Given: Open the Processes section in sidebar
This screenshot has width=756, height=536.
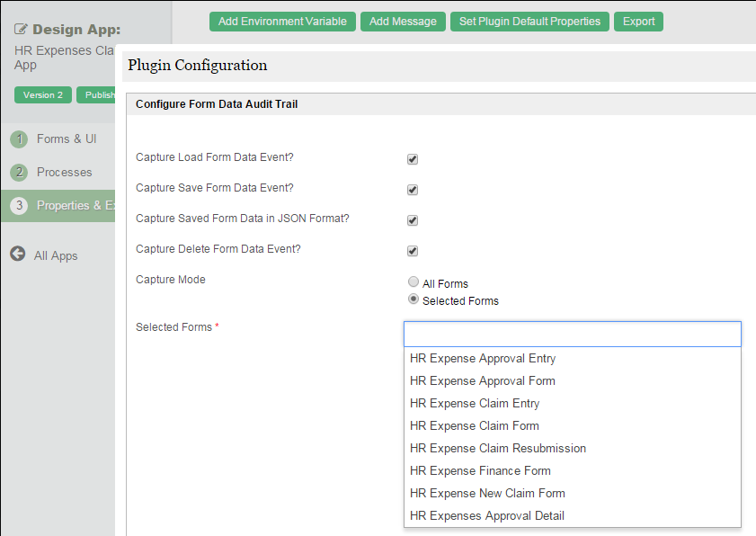Looking at the screenshot, I should point(64,172).
